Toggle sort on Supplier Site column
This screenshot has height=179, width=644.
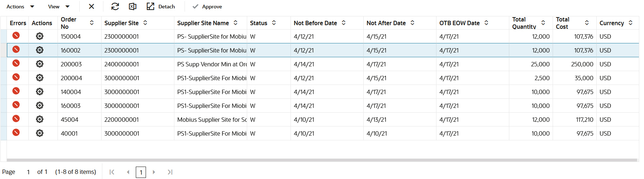coord(145,23)
